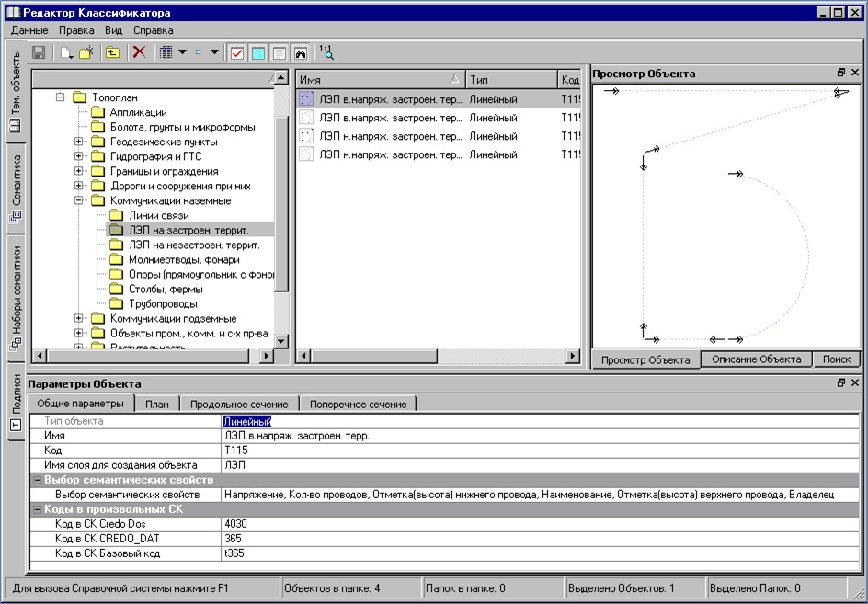Open the Правка menu

(x=76, y=30)
